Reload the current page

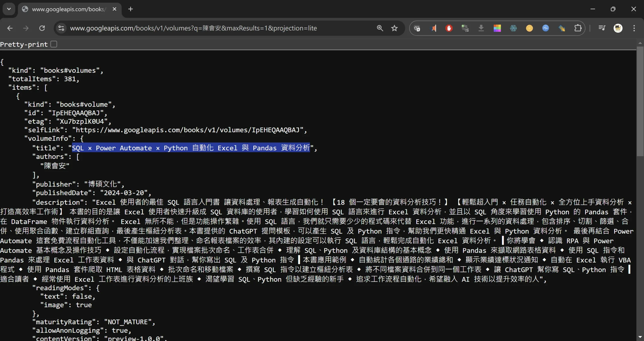42,28
